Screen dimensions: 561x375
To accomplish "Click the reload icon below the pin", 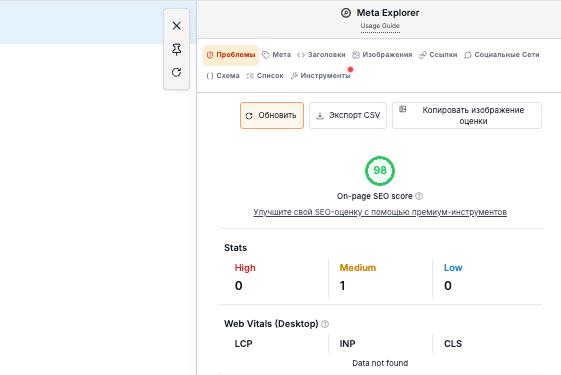I will coord(176,72).
